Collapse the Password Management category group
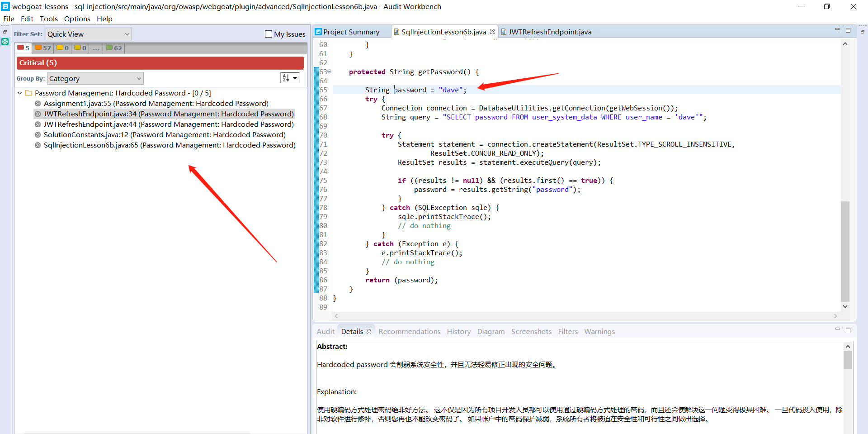Viewport: 868px width, 434px height. [20, 93]
